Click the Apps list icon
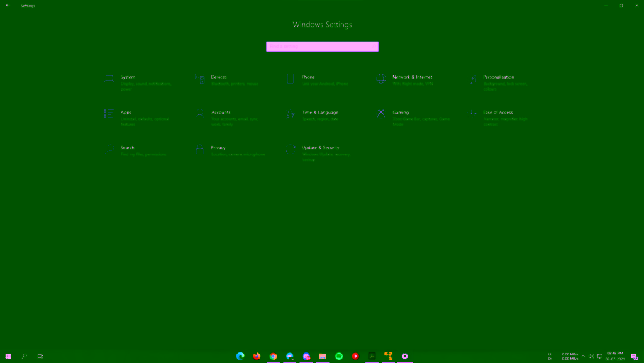Screen dimensions: 644x363 pyautogui.click(x=109, y=114)
